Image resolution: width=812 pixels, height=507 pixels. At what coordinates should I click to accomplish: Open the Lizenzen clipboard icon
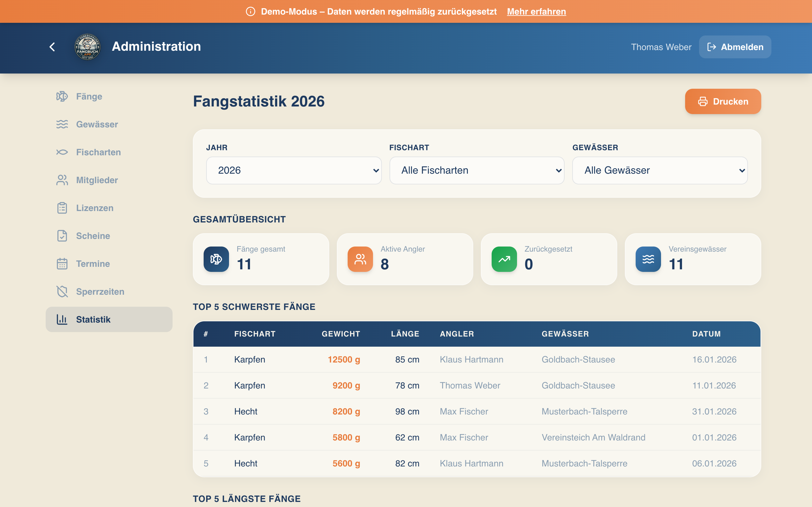tap(62, 208)
